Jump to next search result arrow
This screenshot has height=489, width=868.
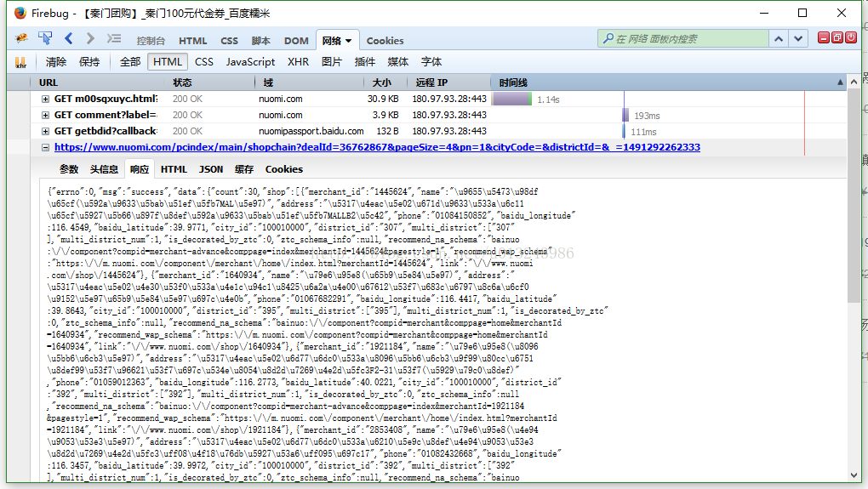click(x=797, y=39)
